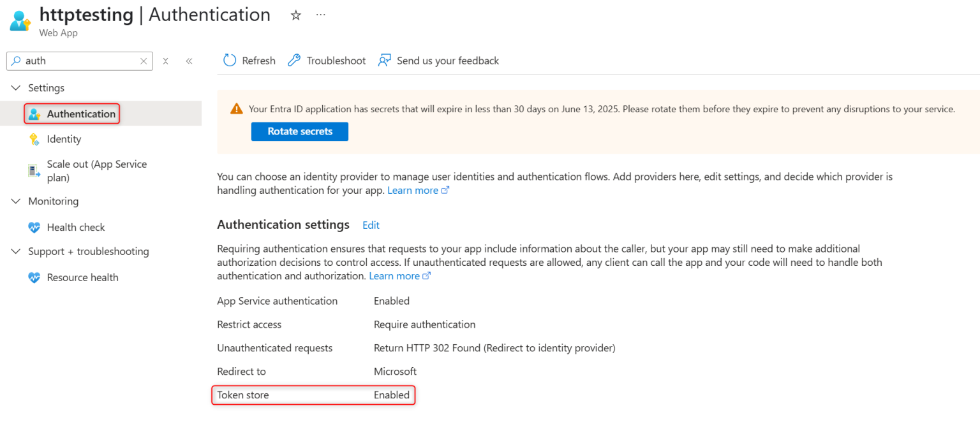Click the secrets expiry warning message
The width and height of the screenshot is (980, 422).
(602, 109)
